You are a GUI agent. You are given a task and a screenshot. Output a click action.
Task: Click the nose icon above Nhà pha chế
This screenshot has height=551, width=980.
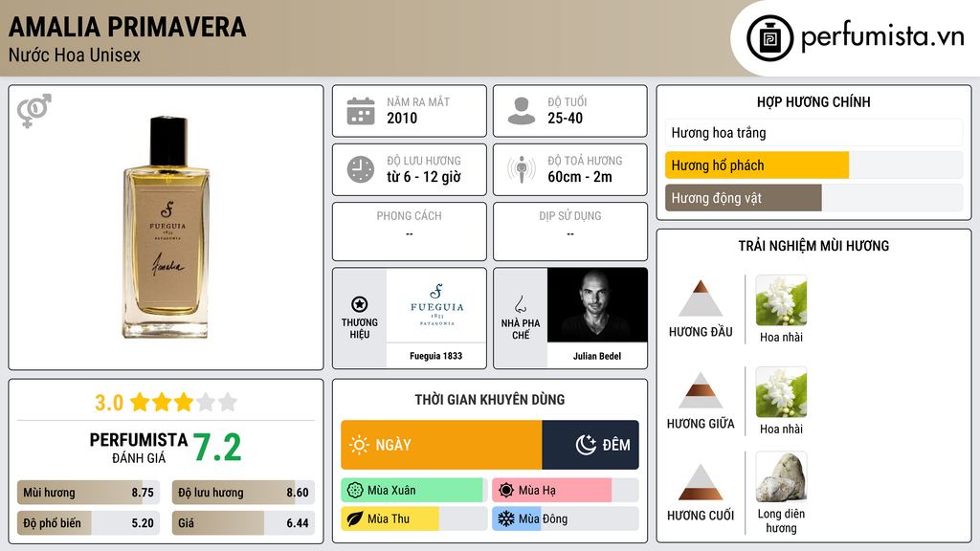tap(521, 305)
